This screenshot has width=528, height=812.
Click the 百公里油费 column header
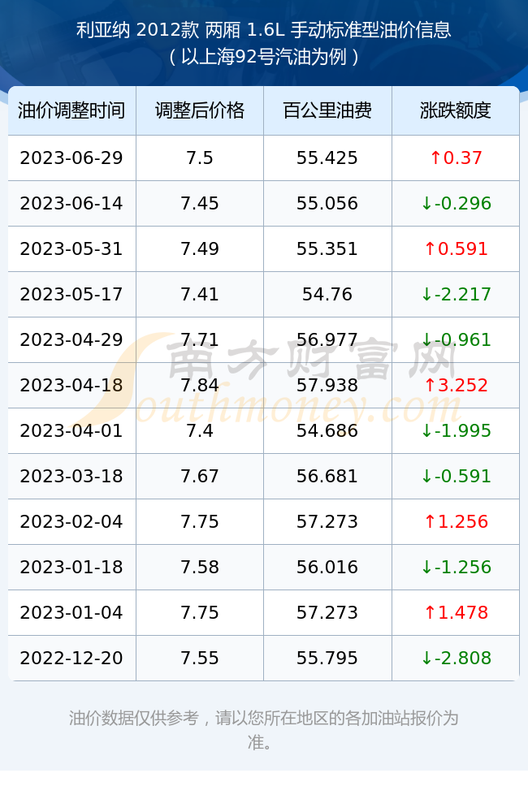pyautogui.click(x=327, y=110)
